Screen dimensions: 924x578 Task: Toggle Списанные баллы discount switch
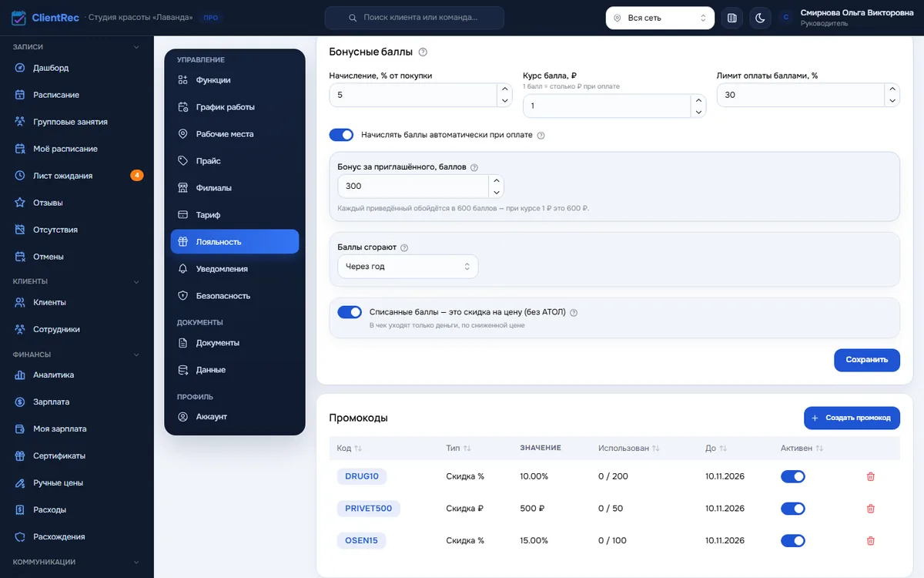[350, 312]
